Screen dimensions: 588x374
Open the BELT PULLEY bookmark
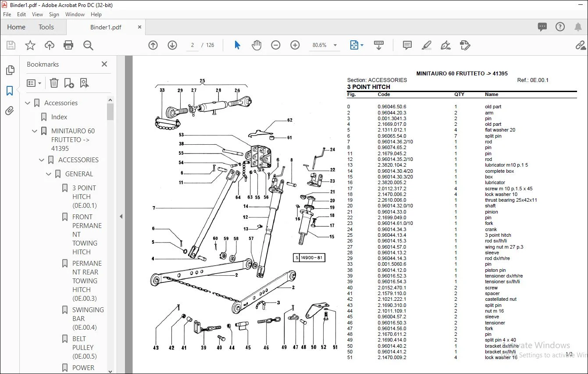click(84, 348)
